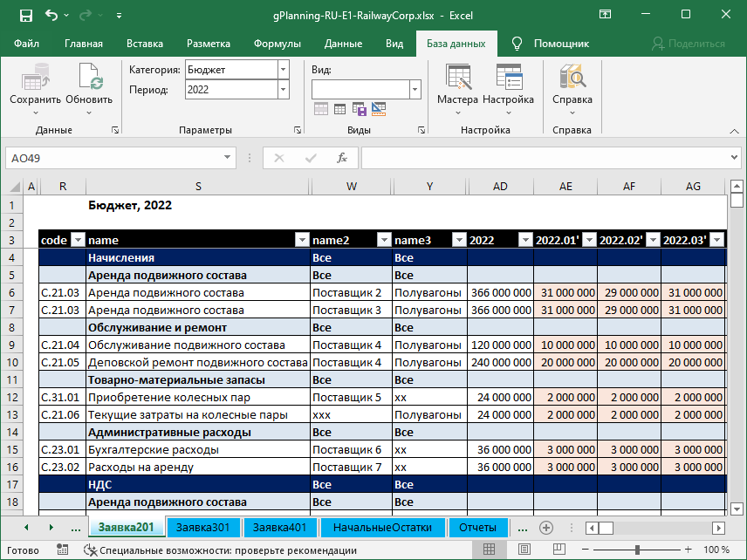Open the Формулы ribbon tab
Screen dimensions: 747x560
pyautogui.click(x=278, y=44)
